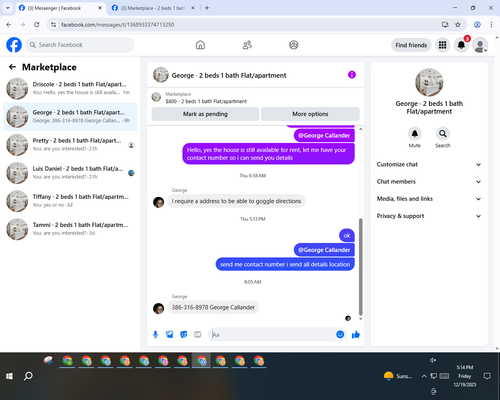Screen dimensions: 500x400
Task: Open Windows taskbar search
Action: coord(28,376)
